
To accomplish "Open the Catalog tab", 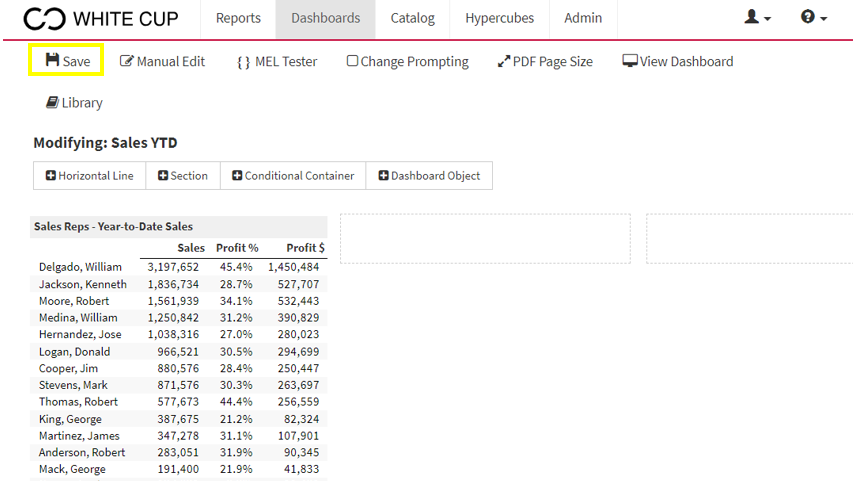I will click(x=412, y=19).
